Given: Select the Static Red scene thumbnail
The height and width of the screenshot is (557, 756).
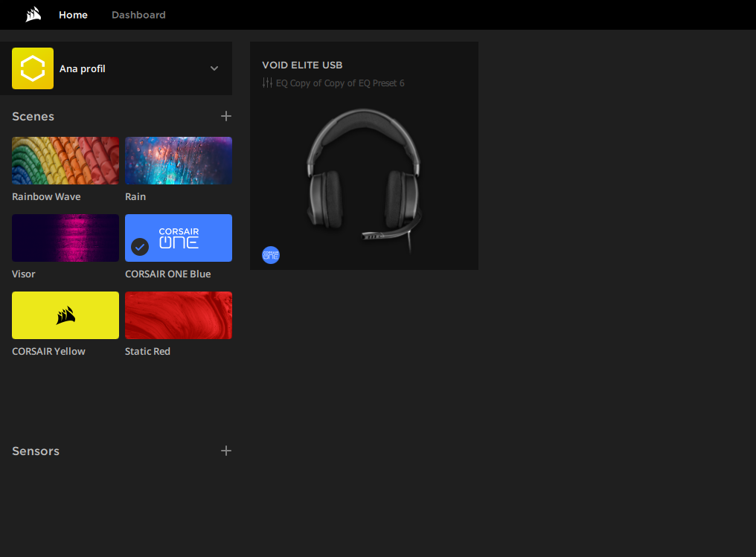Looking at the screenshot, I should [x=179, y=315].
